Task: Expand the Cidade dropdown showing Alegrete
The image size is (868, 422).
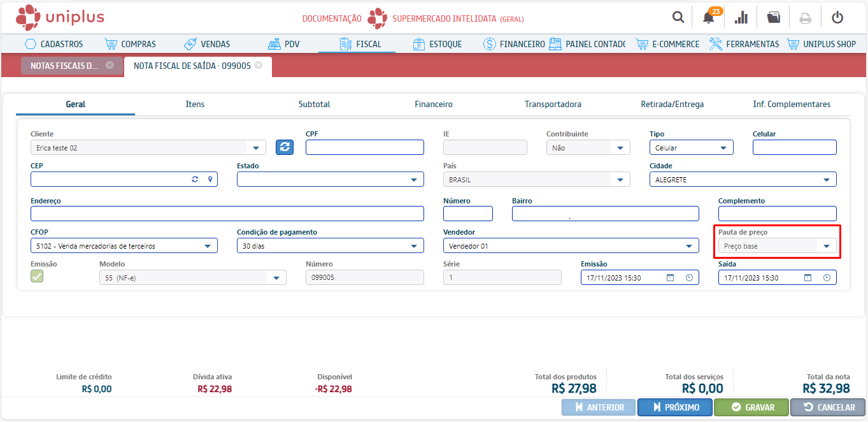Action: [827, 180]
